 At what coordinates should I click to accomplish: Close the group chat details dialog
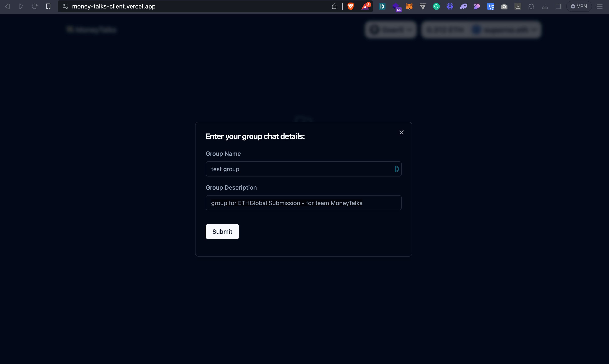click(x=402, y=132)
